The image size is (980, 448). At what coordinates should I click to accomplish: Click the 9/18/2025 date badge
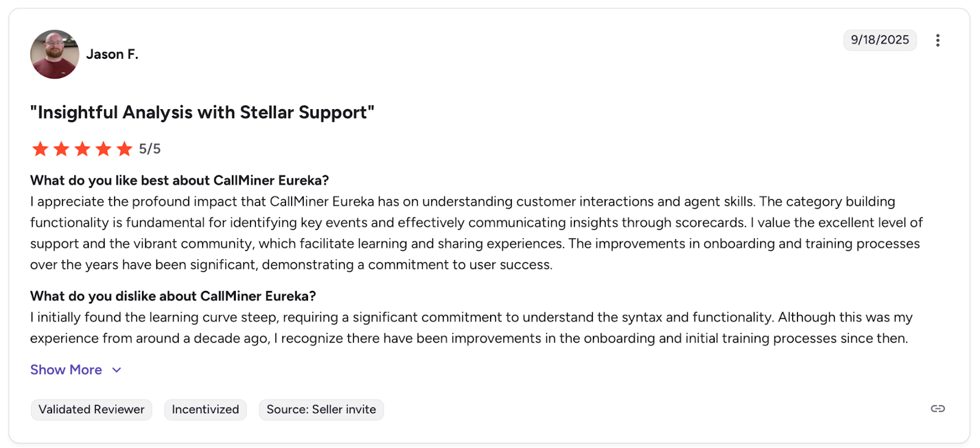[x=880, y=40]
